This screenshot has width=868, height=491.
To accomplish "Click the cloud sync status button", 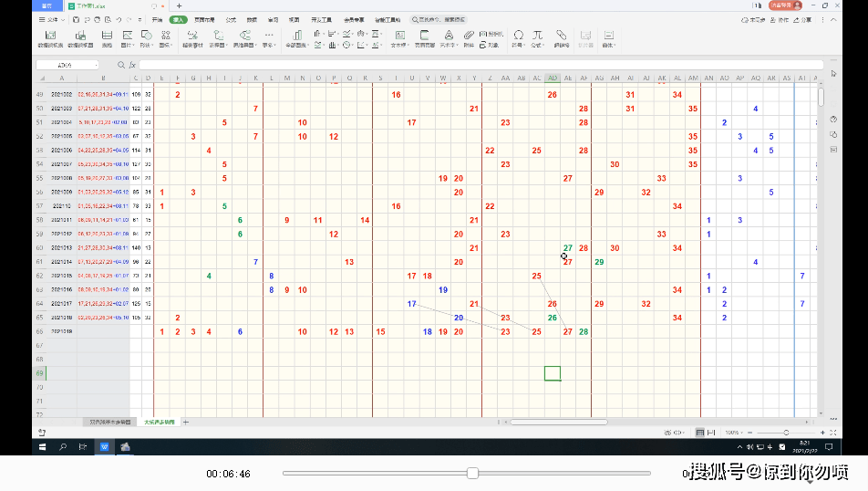I will pos(753,19).
